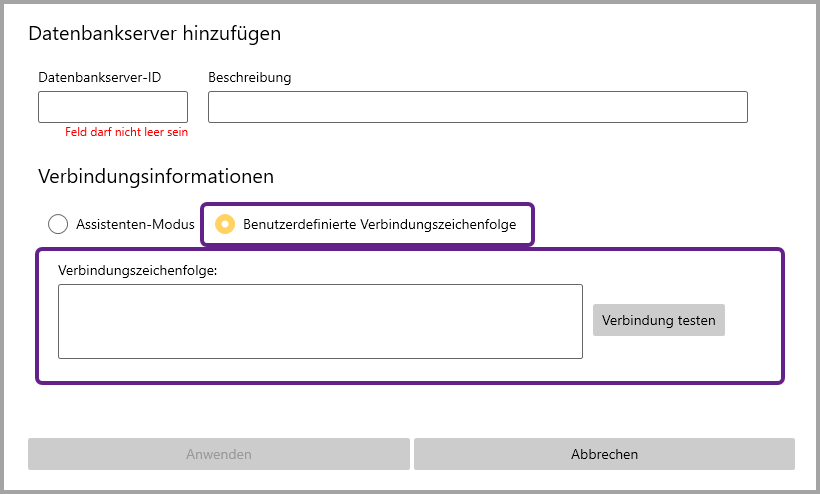Click the 'Verbindungsinformationen' section heading
This screenshot has height=494, width=820.
(x=156, y=177)
